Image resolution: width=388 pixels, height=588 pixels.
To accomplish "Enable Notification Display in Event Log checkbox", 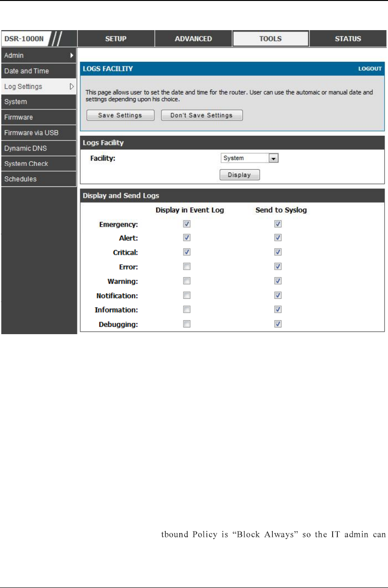I will pyautogui.click(x=187, y=295).
